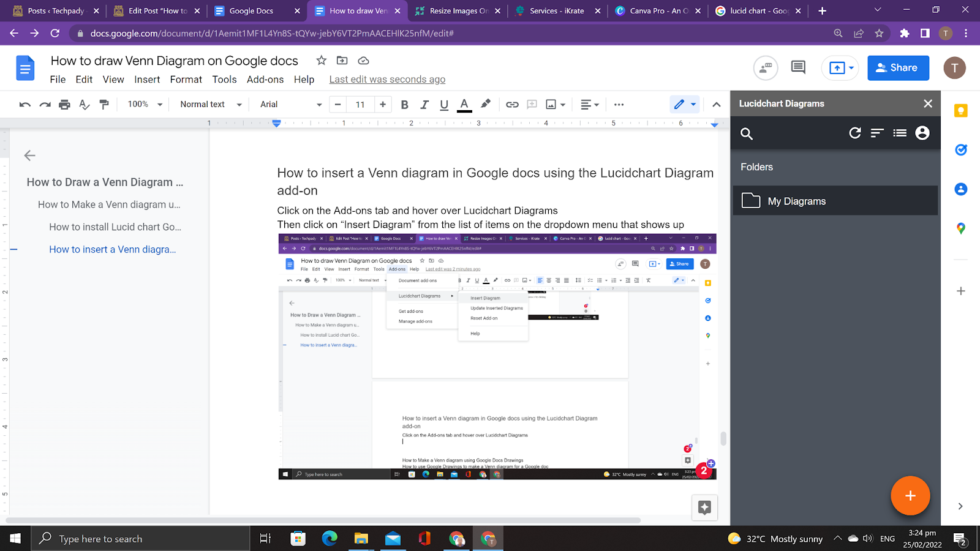980x551 pixels.
Task: Open the Tools menu
Action: (x=224, y=80)
